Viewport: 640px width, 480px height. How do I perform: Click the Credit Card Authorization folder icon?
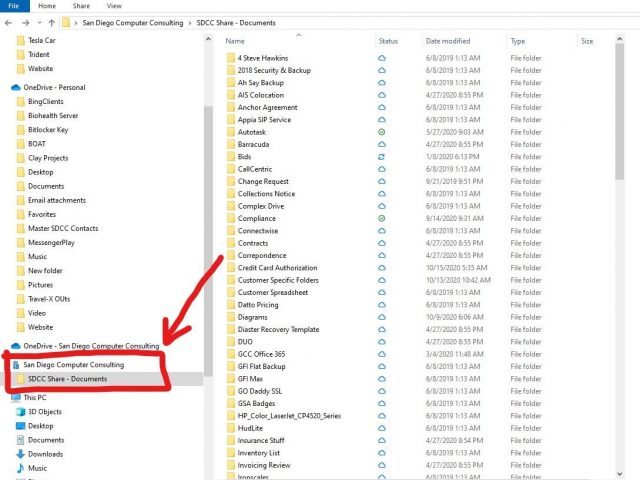pyautogui.click(x=231, y=268)
